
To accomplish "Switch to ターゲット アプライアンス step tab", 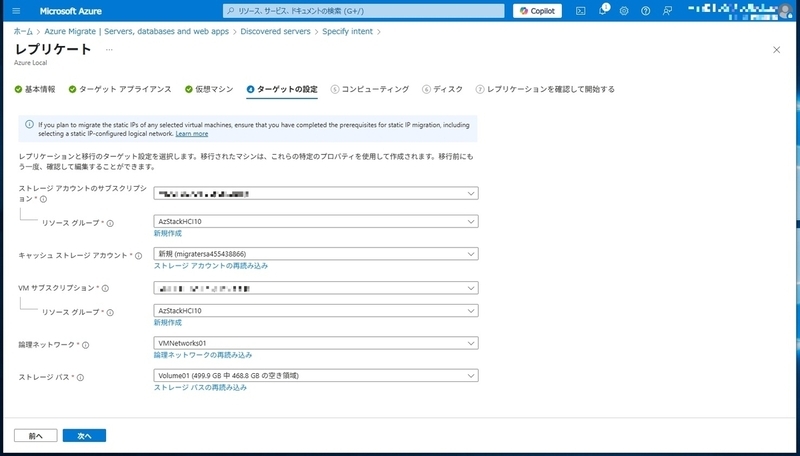I will point(120,89).
